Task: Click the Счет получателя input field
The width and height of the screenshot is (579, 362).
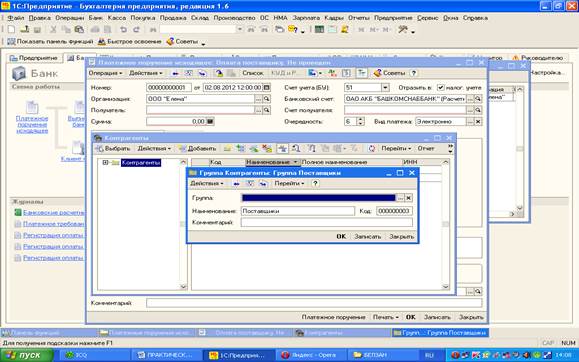Action: [x=405, y=110]
